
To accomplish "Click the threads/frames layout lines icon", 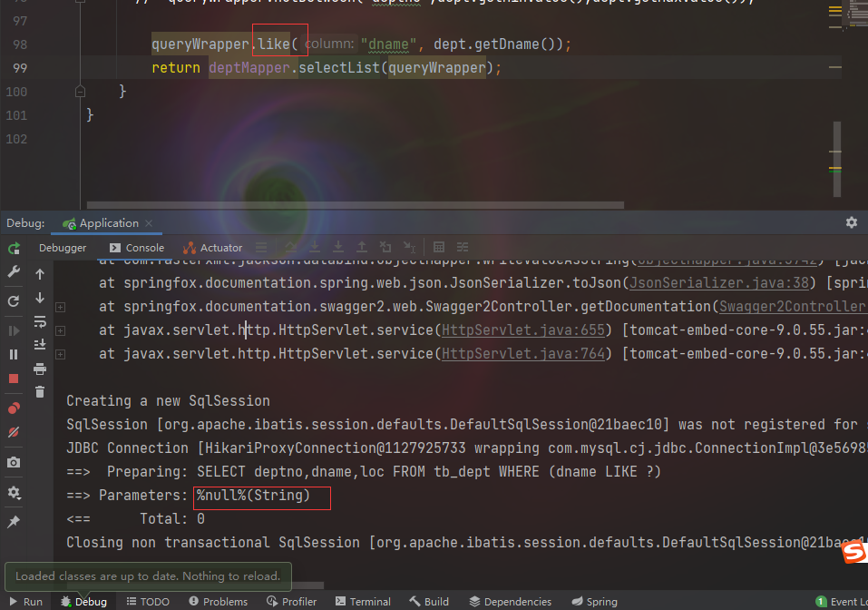I will coord(261,247).
